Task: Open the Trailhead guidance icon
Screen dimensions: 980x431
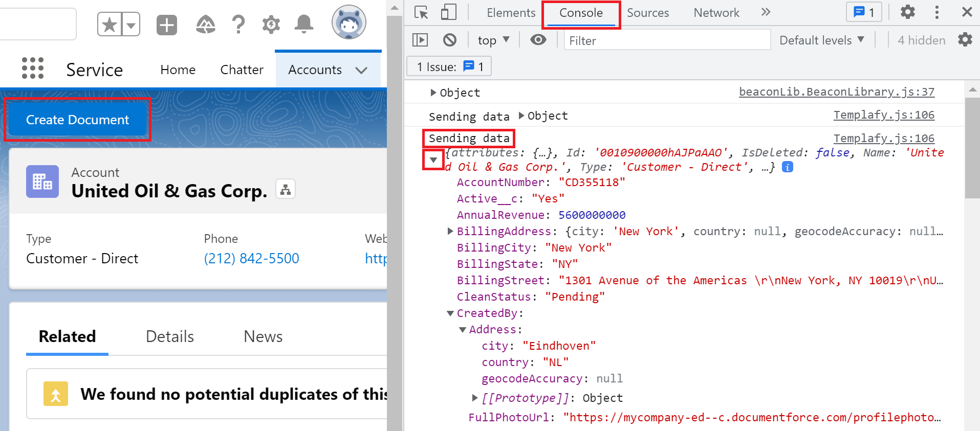Action: (x=205, y=24)
